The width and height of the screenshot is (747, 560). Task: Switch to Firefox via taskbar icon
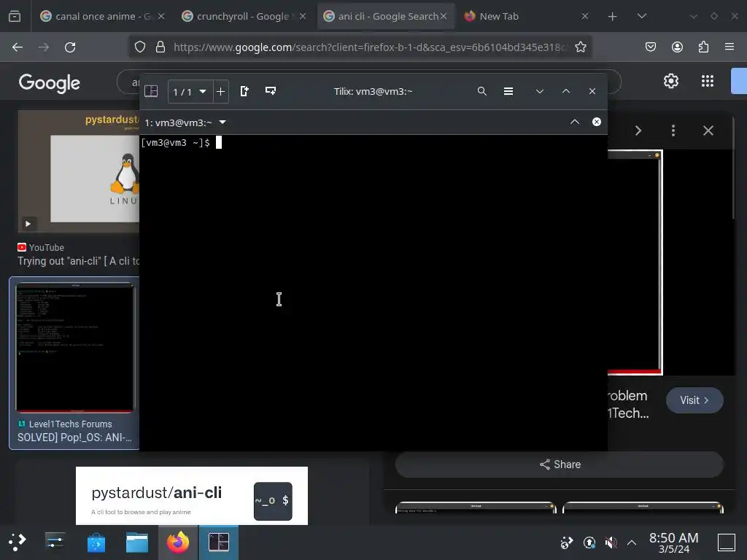(178, 542)
